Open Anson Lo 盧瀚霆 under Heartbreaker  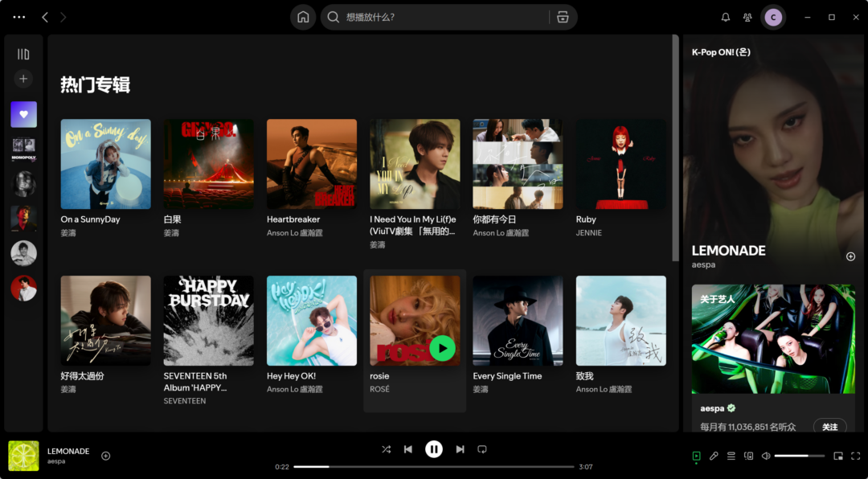294,233
